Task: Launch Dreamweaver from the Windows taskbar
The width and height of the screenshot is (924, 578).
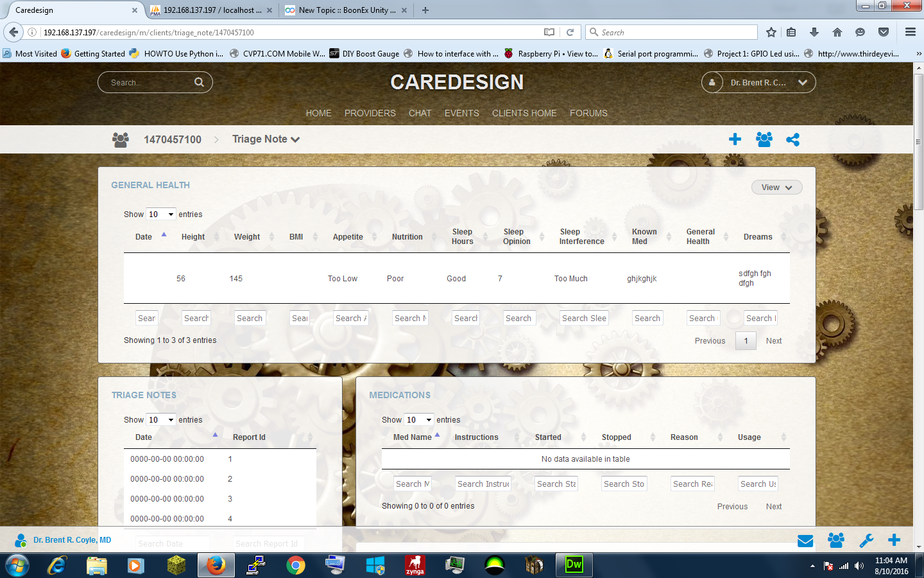Action: click(x=574, y=565)
